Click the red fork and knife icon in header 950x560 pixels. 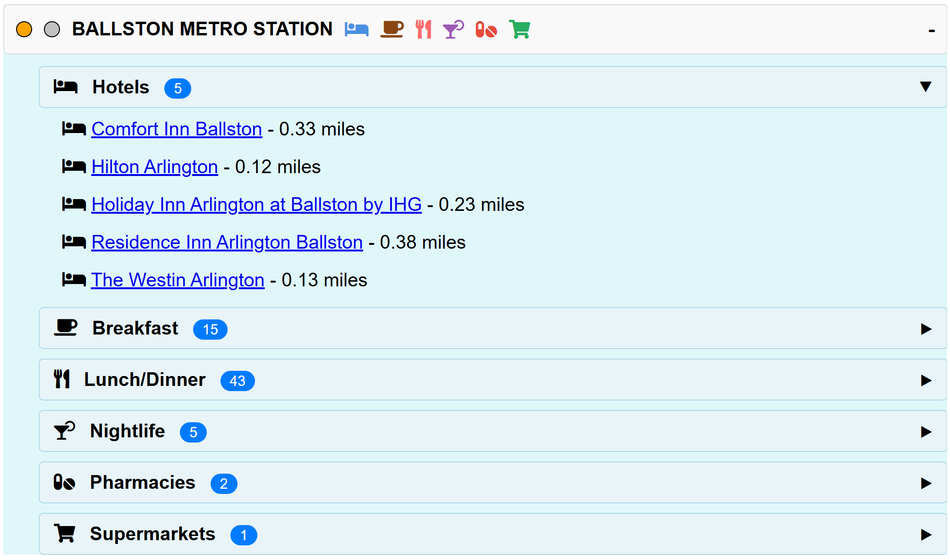(423, 29)
